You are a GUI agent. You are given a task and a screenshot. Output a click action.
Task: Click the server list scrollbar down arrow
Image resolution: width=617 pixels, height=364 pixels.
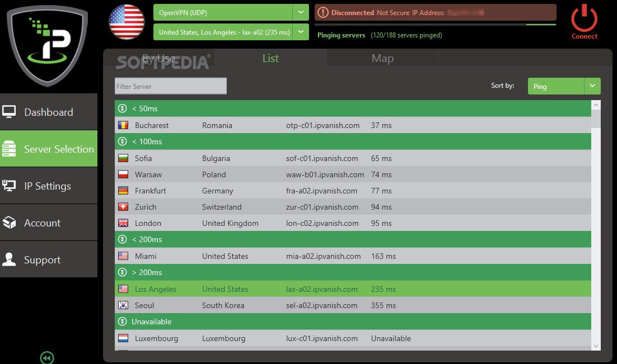click(x=596, y=346)
